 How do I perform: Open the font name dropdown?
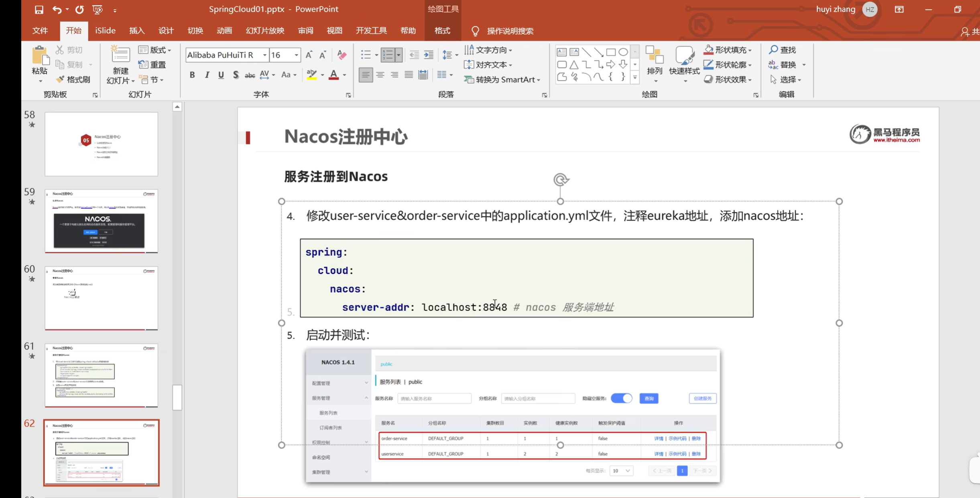click(x=264, y=55)
